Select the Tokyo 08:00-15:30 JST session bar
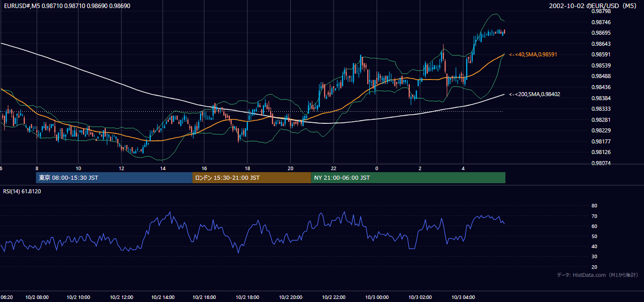Screen dimensions: 644x302 tap(114, 178)
